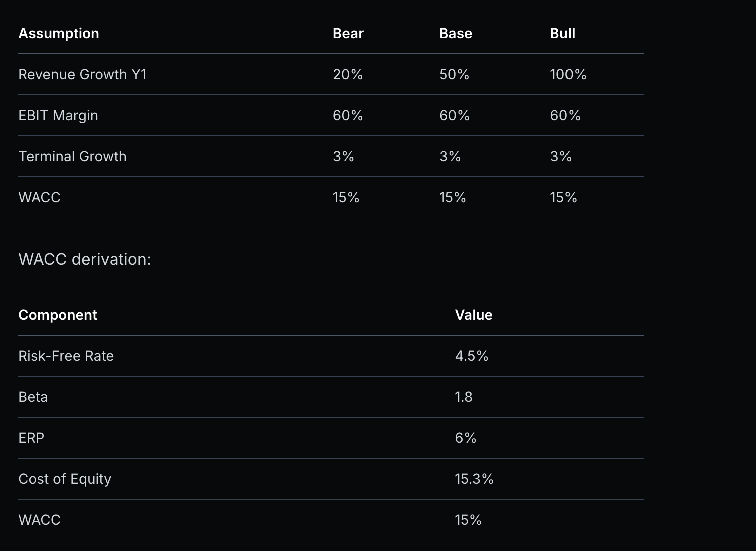Click the WACC derivation heading text
756x551 pixels.
(x=84, y=259)
